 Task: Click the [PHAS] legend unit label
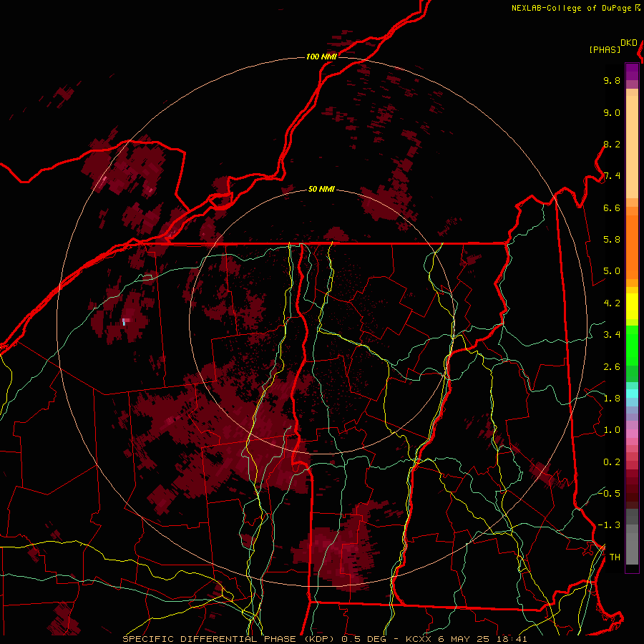(x=605, y=50)
